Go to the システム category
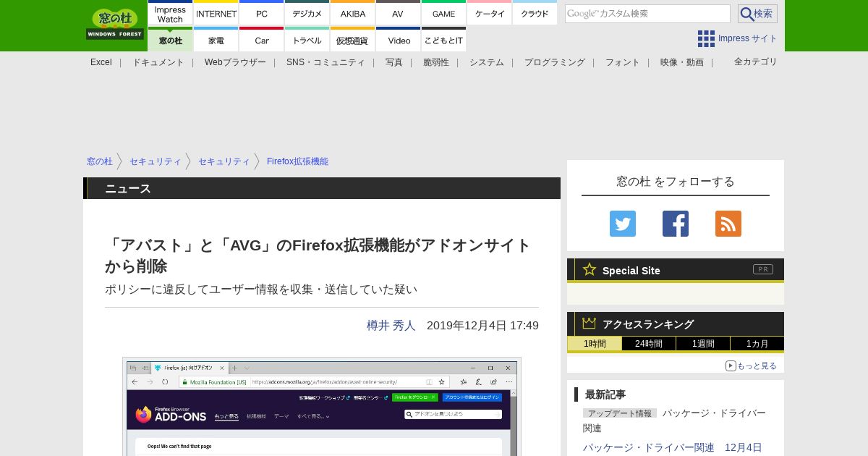 click(487, 62)
